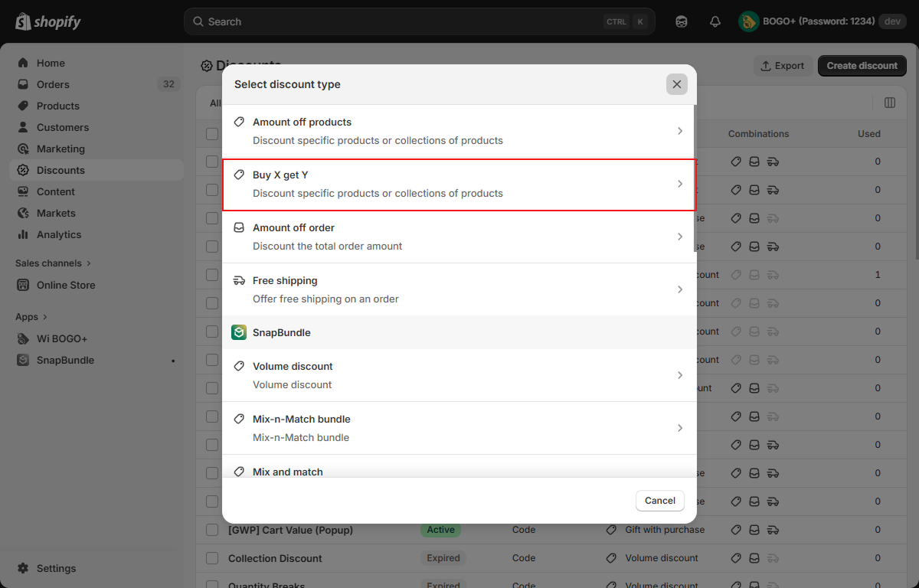
Task: Click the order icon beside Amount off order
Action: click(x=239, y=227)
